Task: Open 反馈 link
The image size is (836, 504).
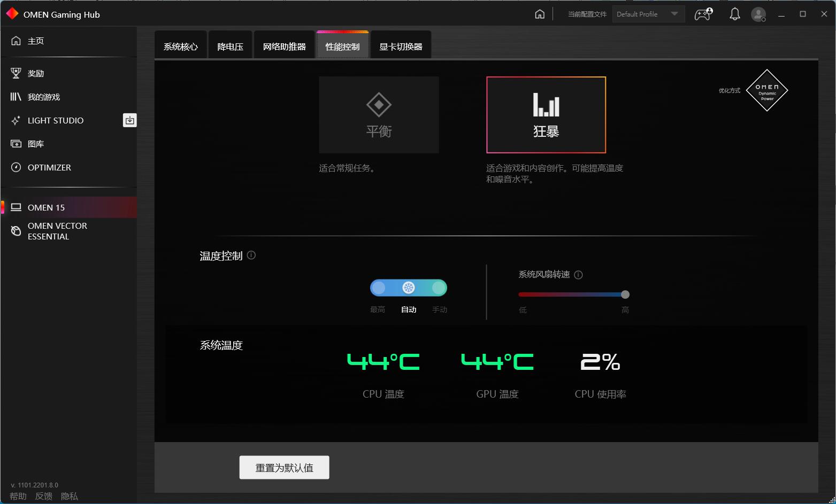Action: click(x=44, y=497)
